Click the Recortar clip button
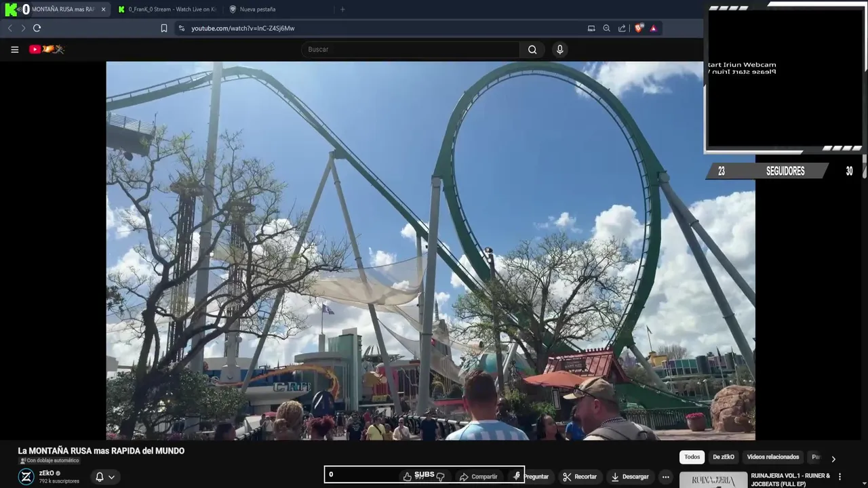The image size is (868, 488). pyautogui.click(x=580, y=476)
